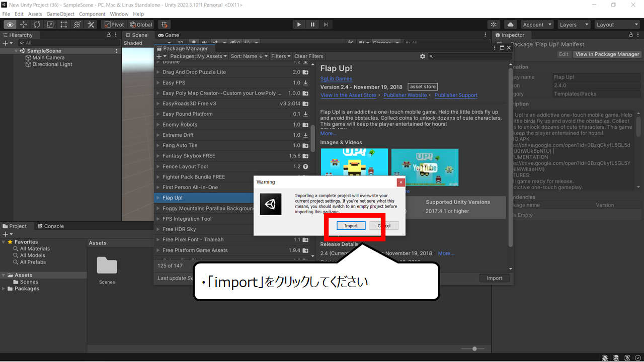The width and height of the screenshot is (644, 362).
Task: Open the File menu
Action: (x=6, y=14)
